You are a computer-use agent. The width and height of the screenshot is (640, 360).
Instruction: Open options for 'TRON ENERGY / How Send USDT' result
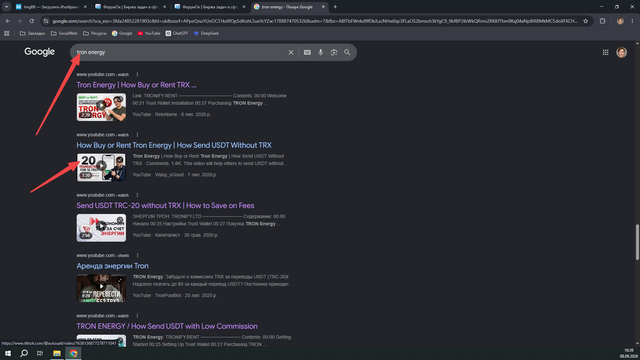coord(137,316)
